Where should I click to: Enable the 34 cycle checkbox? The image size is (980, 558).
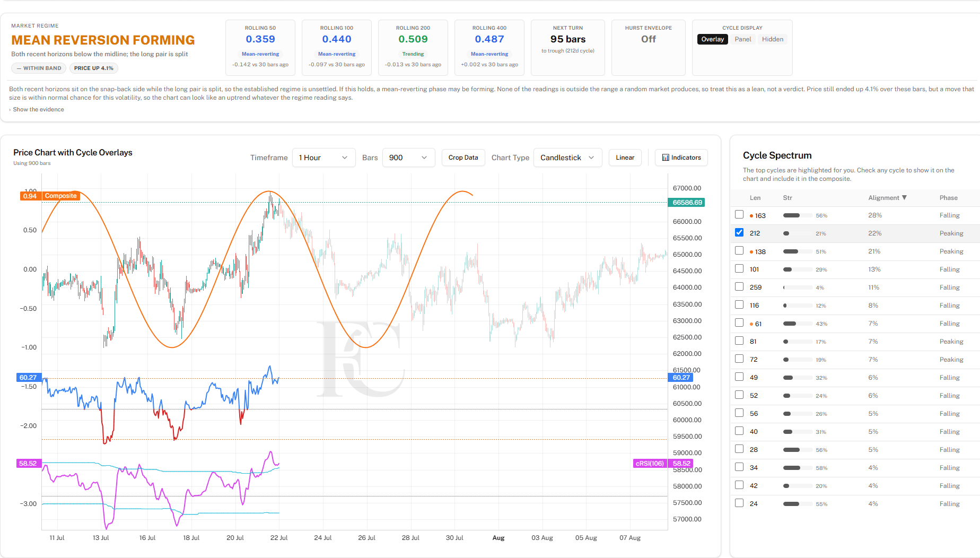click(x=739, y=467)
